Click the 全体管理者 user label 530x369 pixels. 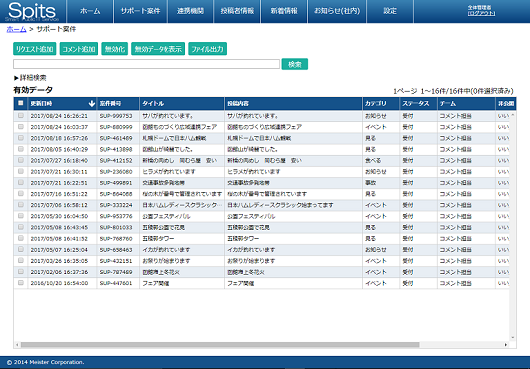click(479, 7)
